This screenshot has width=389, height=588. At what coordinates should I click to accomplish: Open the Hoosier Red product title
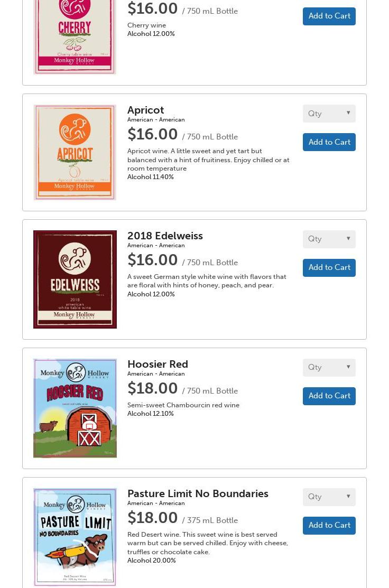[x=158, y=364]
